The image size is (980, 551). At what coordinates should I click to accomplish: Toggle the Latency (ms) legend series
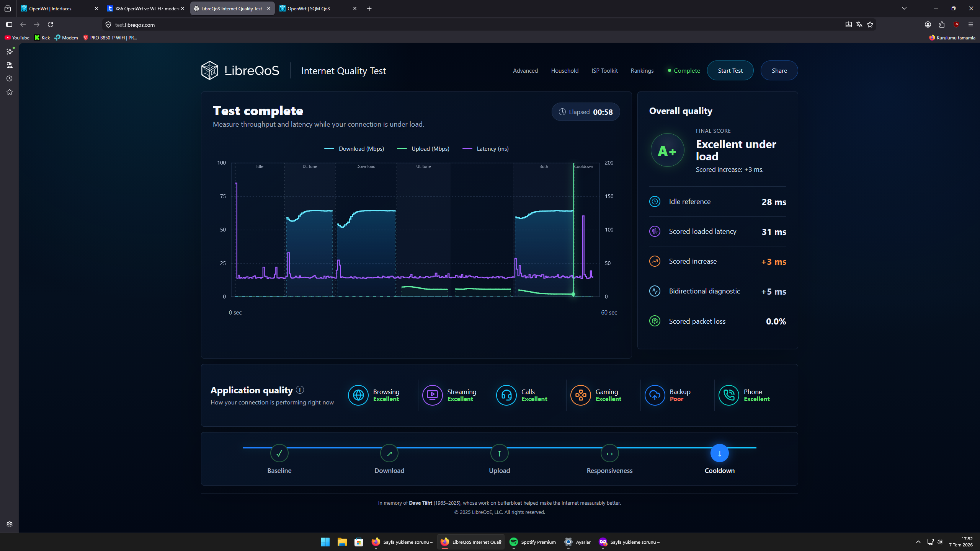point(485,149)
